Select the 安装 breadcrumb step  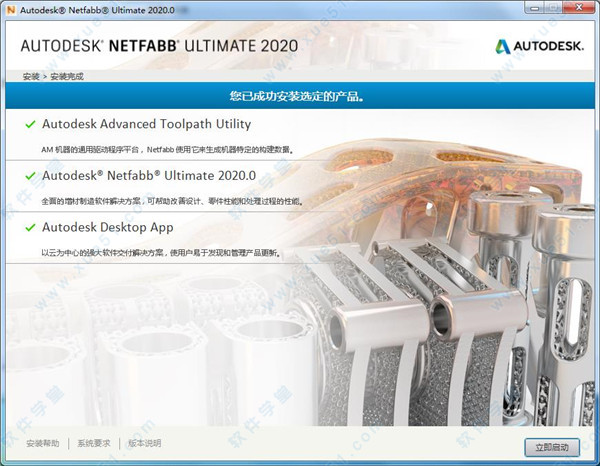[29, 76]
